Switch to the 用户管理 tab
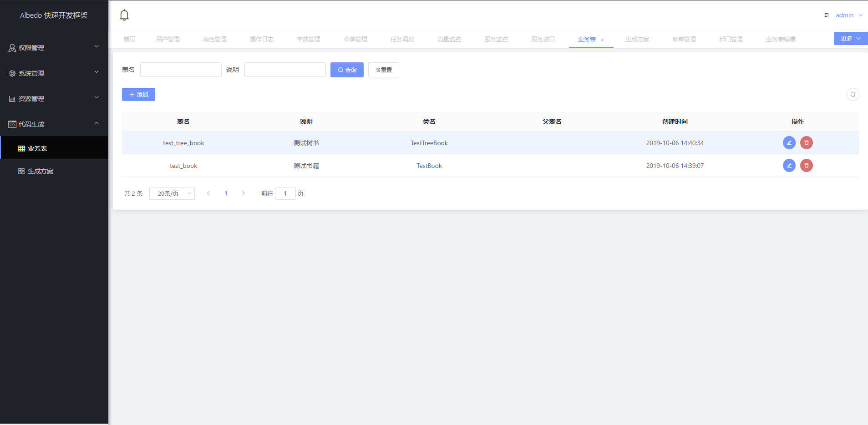The height and width of the screenshot is (425, 868). click(x=168, y=39)
